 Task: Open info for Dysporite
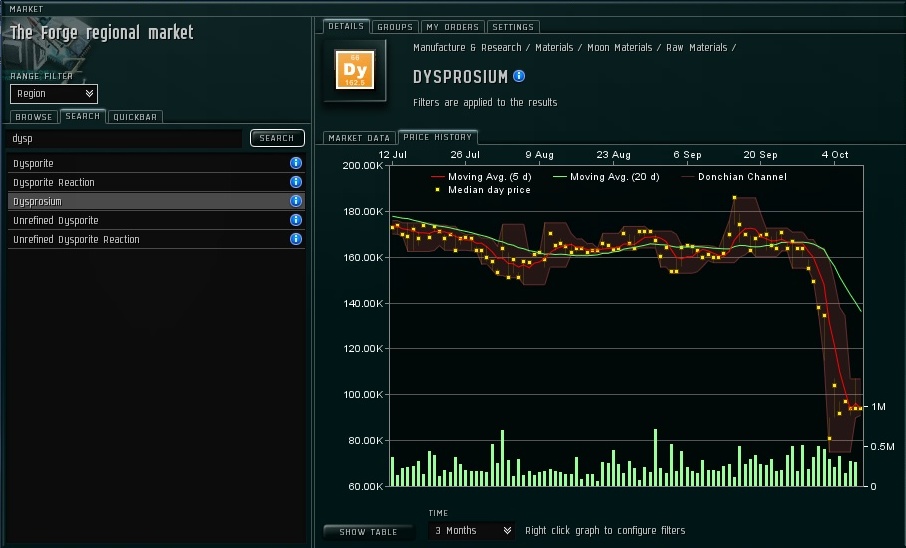[x=295, y=163]
